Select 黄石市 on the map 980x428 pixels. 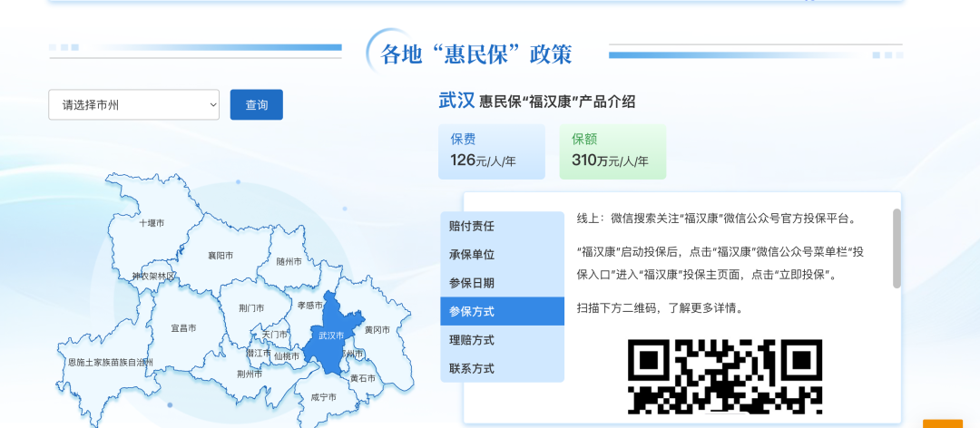[x=363, y=379]
